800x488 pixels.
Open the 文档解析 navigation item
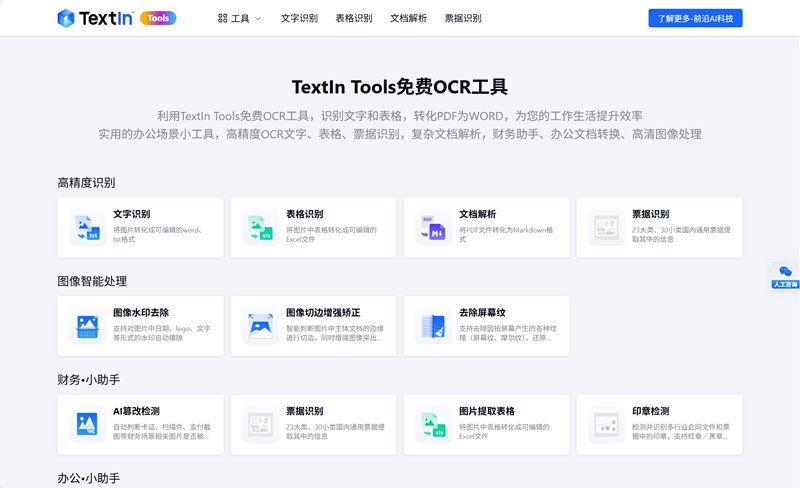(408, 18)
